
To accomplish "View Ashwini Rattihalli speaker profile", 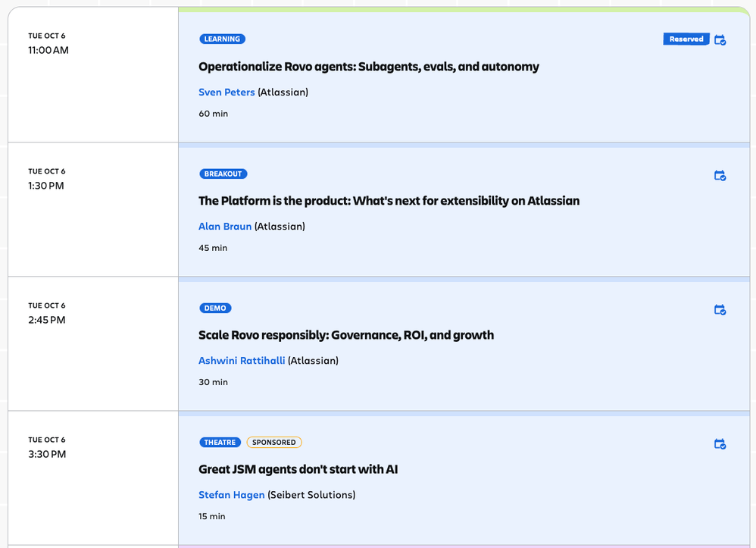I will tap(242, 360).
